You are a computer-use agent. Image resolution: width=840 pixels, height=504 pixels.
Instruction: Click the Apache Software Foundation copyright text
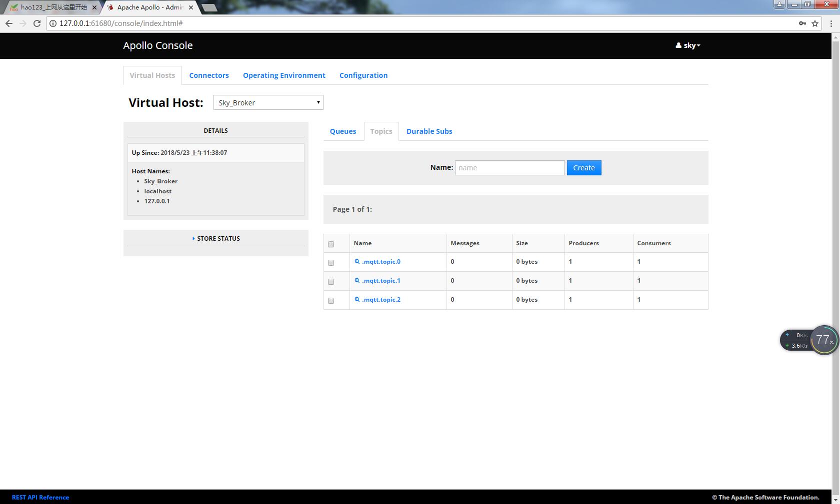point(765,497)
